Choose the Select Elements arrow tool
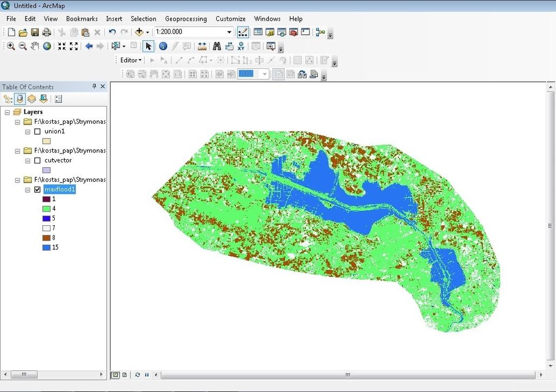The image size is (556, 392). click(x=148, y=46)
